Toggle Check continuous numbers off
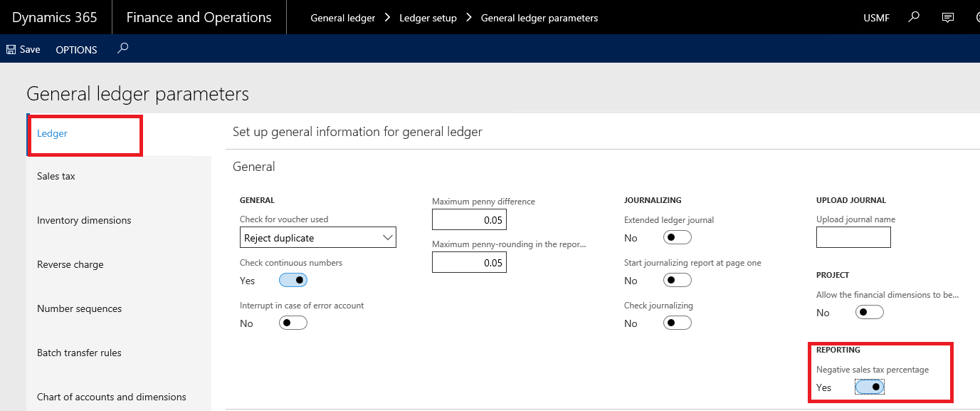Viewport: 980px width, 411px height. click(293, 281)
